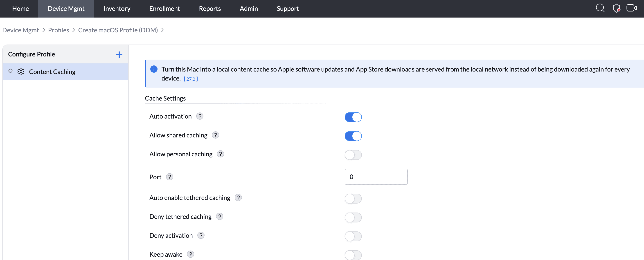Image resolution: width=644 pixels, height=260 pixels.
Task: Click the video camera icon
Action: [x=631, y=8]
